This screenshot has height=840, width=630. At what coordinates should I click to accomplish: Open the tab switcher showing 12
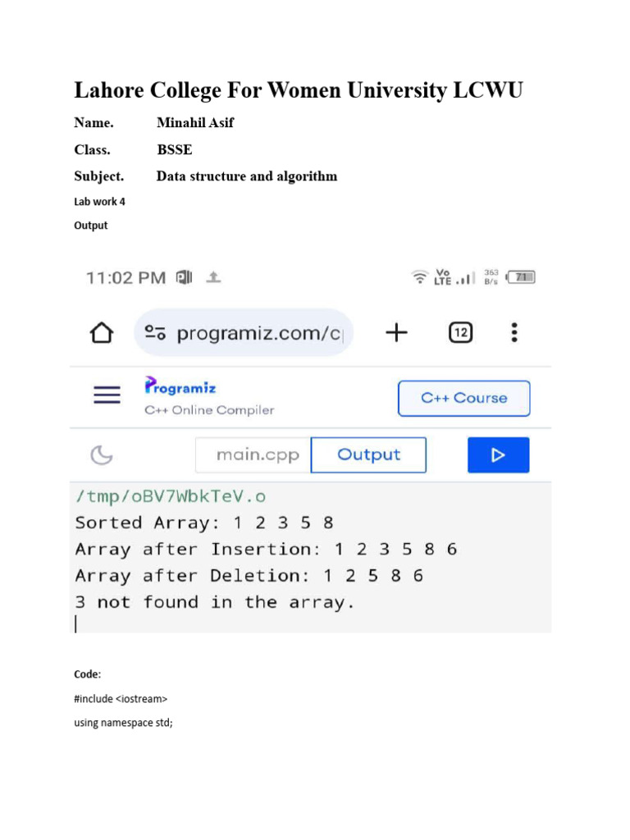tap(460, 332)
